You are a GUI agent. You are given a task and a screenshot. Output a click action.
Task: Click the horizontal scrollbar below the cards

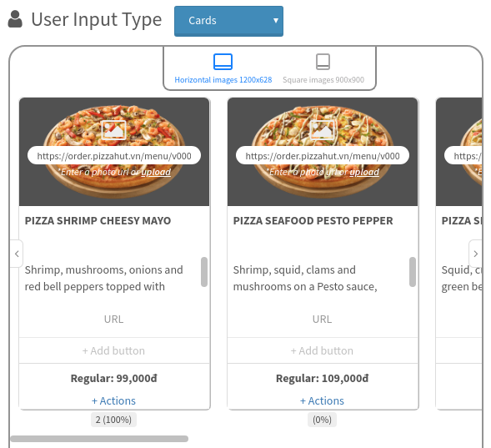(99, 439)
